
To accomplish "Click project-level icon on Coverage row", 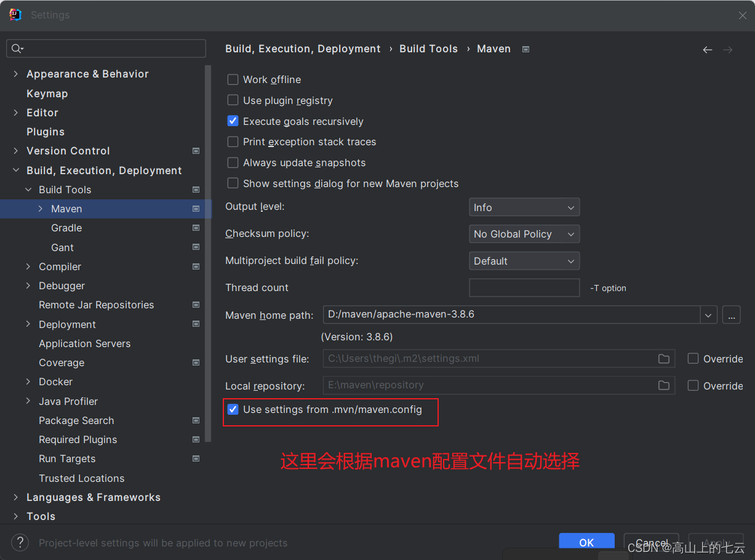I will click(x=196, y=362).
